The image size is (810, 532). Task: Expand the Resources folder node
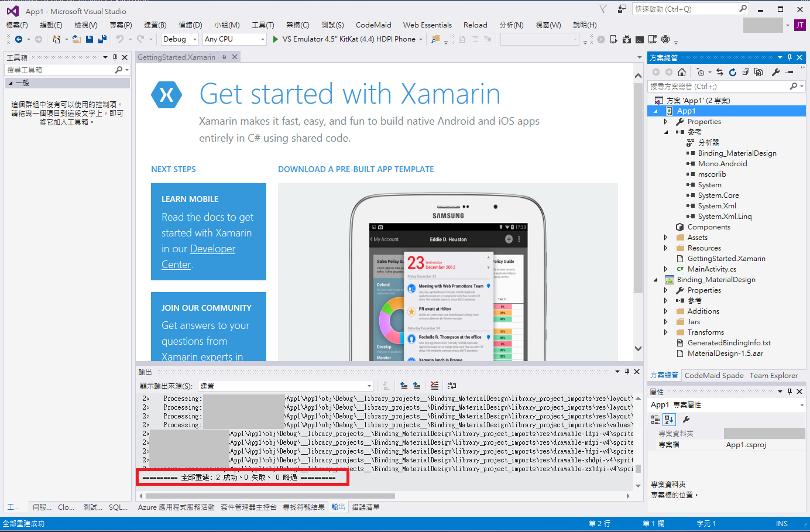[x=665, y=248]
